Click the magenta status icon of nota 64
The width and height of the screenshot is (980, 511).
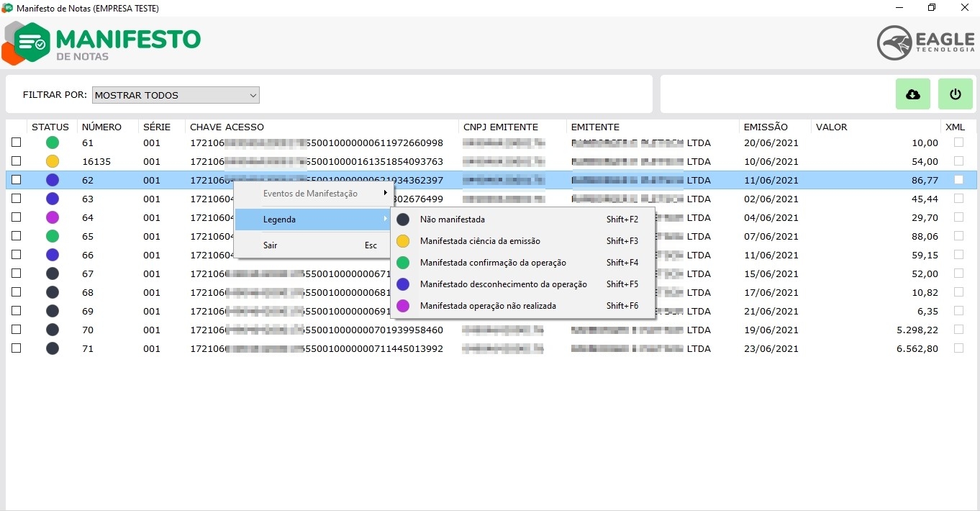click(x=53, y=217)
